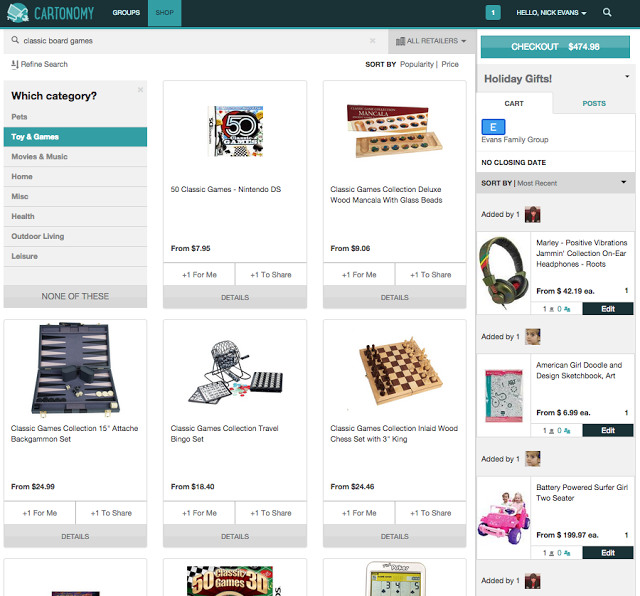Add Mancala set with +1 For Me

point(359,274)
